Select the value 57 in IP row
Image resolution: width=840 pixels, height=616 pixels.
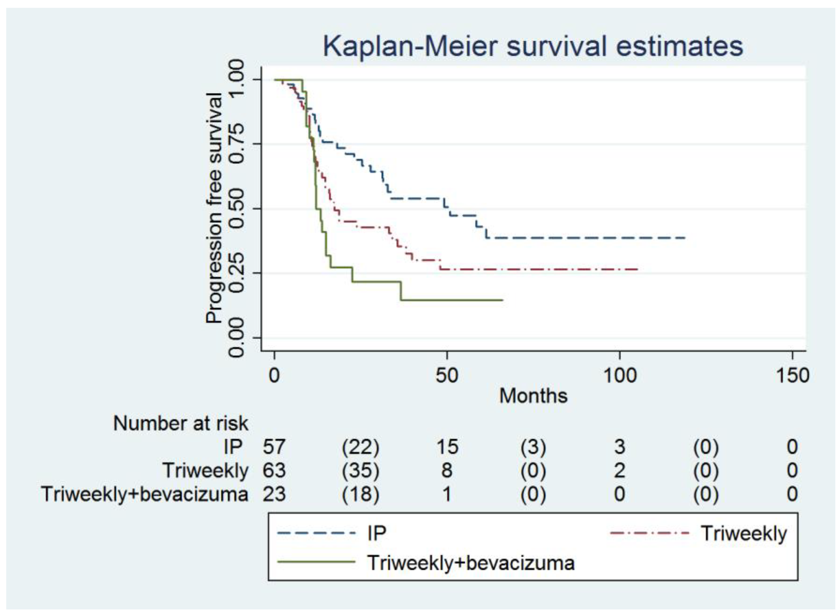[x=274, y=447]
